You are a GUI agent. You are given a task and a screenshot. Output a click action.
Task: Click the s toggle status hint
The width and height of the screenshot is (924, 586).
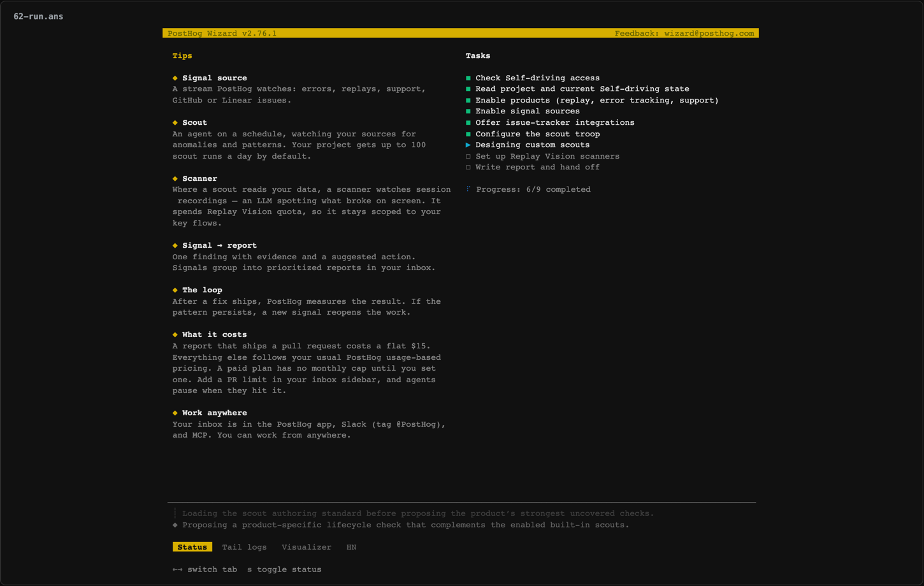coord(284,570)
